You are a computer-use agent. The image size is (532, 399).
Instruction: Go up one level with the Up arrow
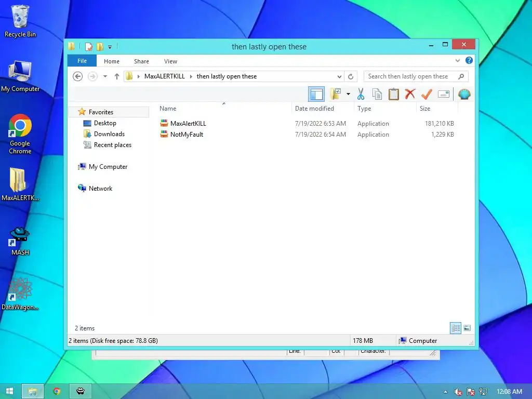[117, 76]
